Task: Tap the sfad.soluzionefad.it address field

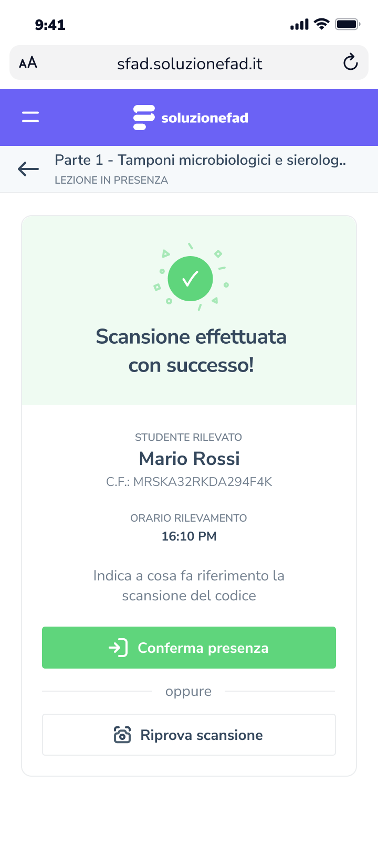Action: pos(190,63)
